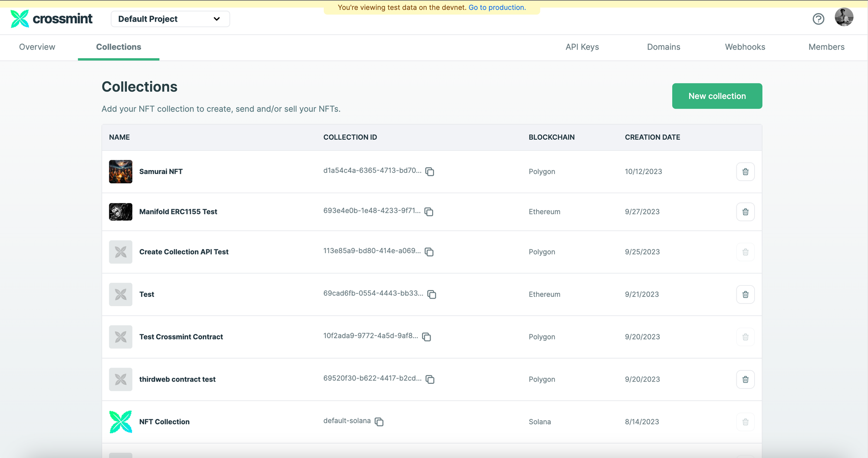Open Create Collection API Test name
This screenshot has height=458, width=868.
[x=184, y=252]
